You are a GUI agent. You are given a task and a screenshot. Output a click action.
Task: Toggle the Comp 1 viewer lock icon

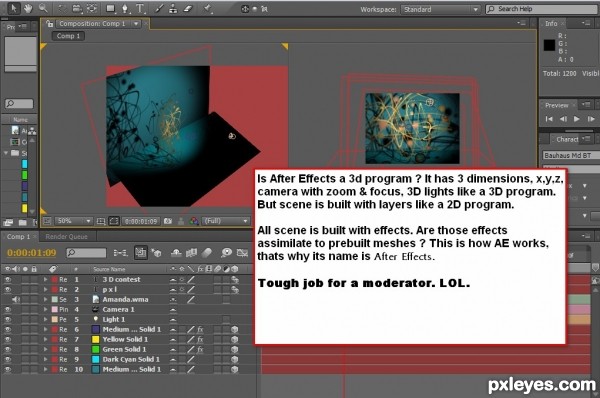pos(50,24)
